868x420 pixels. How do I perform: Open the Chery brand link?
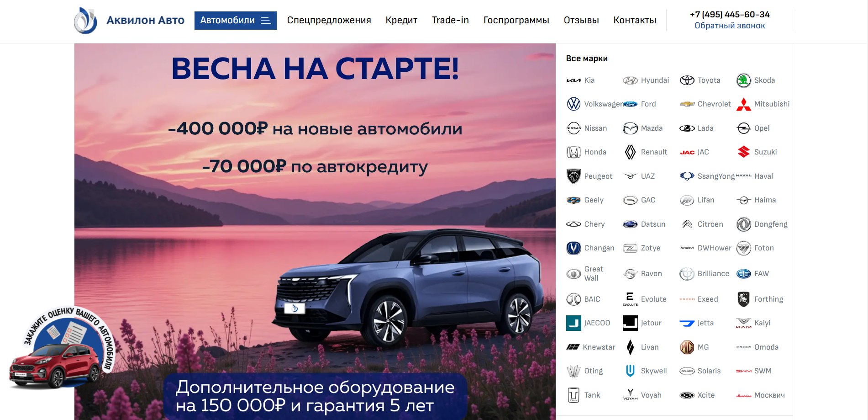pyautogui.click(x=585, y=224)
